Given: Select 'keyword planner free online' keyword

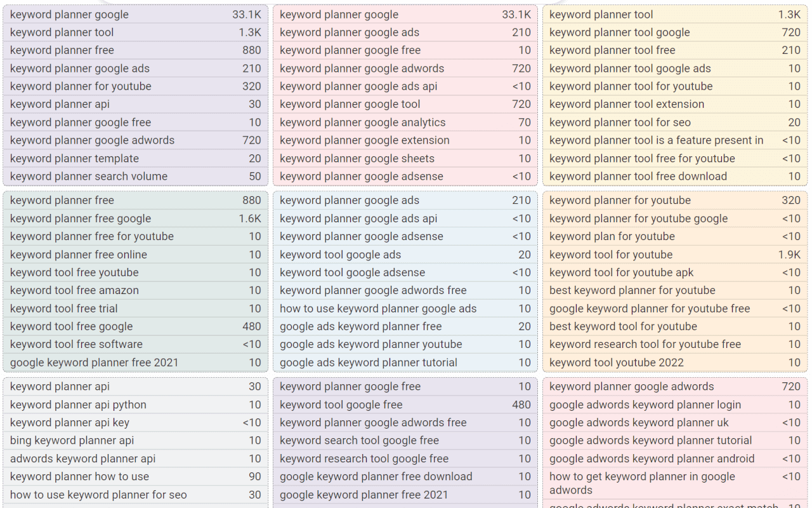Looking at the screenshot, I should point(79,255).
